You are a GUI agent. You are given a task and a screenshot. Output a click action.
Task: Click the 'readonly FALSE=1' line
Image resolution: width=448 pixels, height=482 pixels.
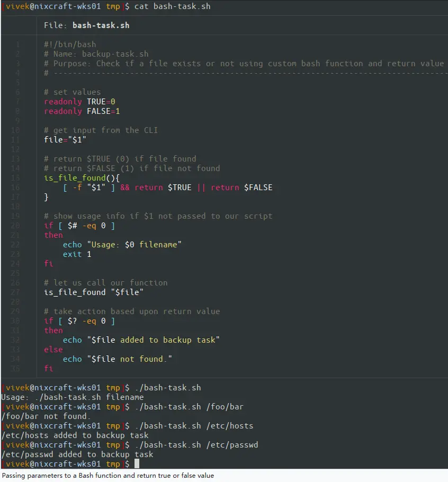[82, 111]
